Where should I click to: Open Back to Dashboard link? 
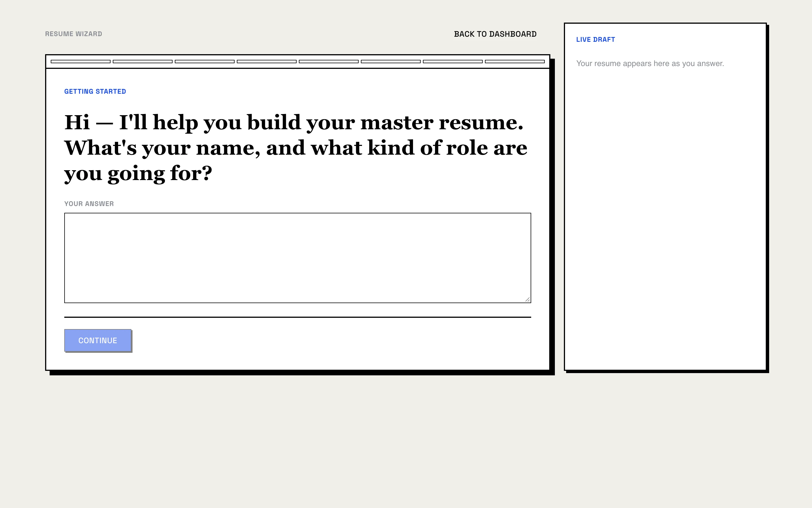pyautogui.click(x=495, y=34)
